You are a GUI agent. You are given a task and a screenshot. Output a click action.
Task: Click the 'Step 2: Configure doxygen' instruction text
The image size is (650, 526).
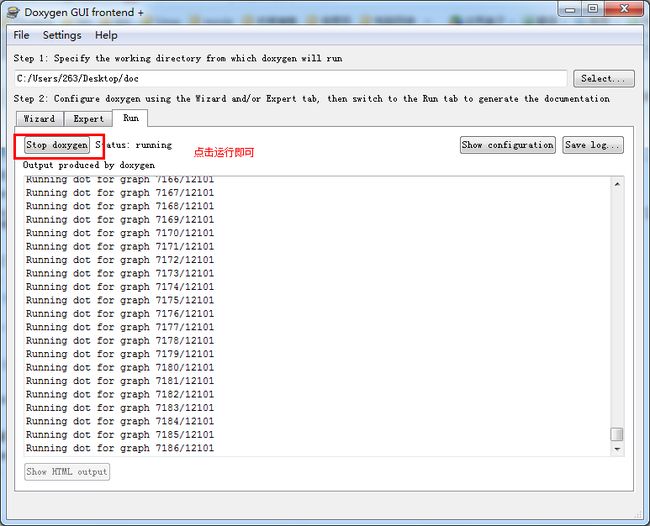coord(312,99)
